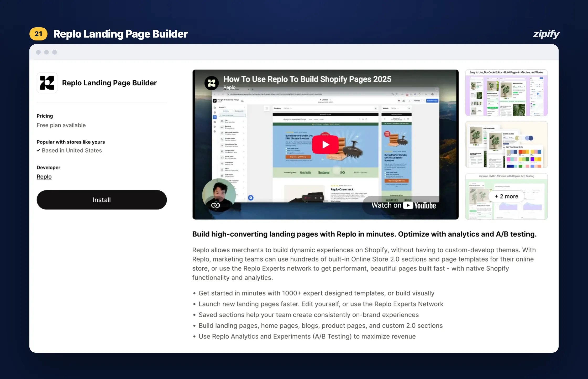Click the 'Free plan available' text

click(61, 125)
